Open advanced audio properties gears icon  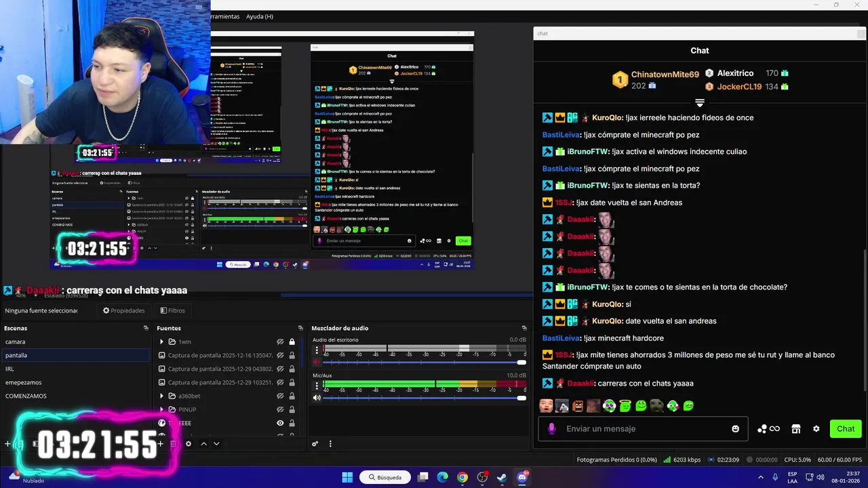[x=315, y=444]
